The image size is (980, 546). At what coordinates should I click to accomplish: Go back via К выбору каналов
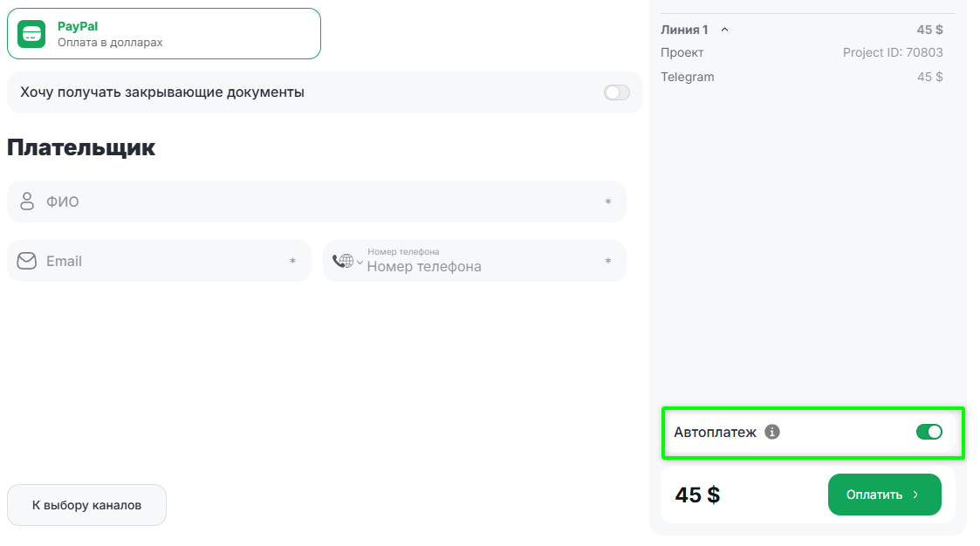(86, 505)
